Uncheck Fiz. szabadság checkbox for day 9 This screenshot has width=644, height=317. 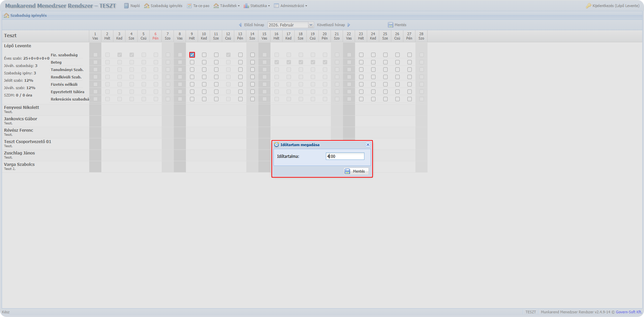(192, 55)
